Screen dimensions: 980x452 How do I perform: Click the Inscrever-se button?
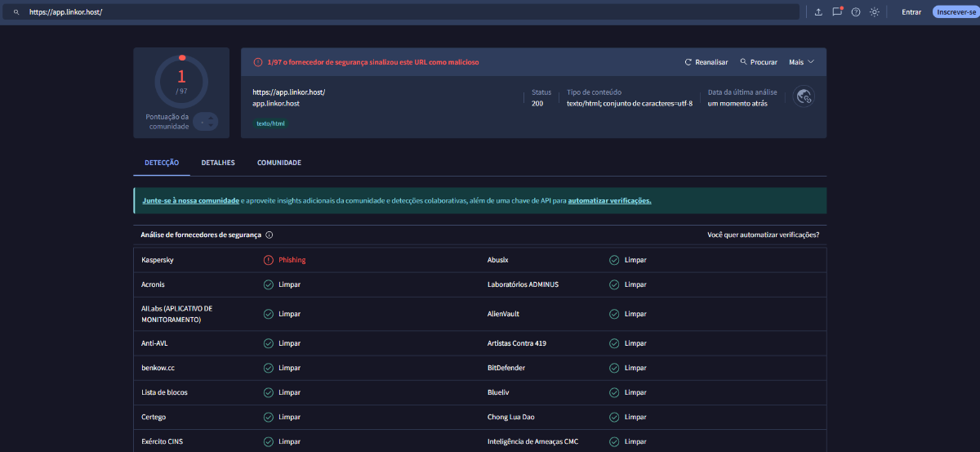coord(956,12)
